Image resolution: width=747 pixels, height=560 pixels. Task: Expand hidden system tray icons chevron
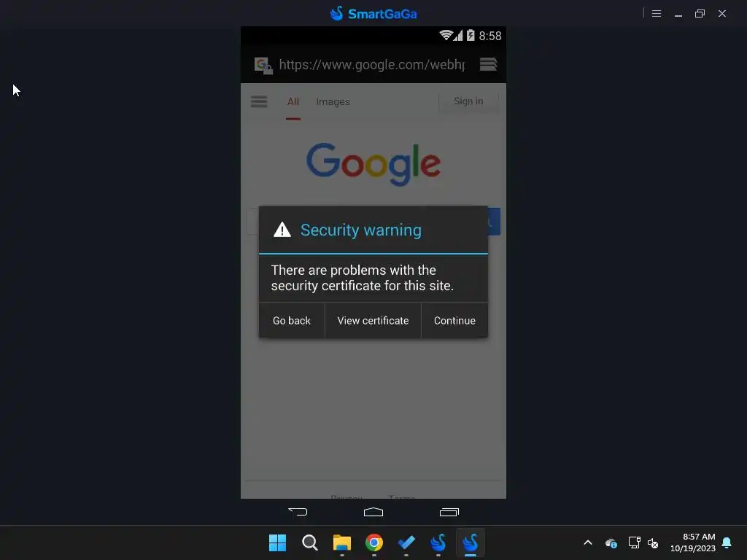pyautogui.click(x=588, y=542)
